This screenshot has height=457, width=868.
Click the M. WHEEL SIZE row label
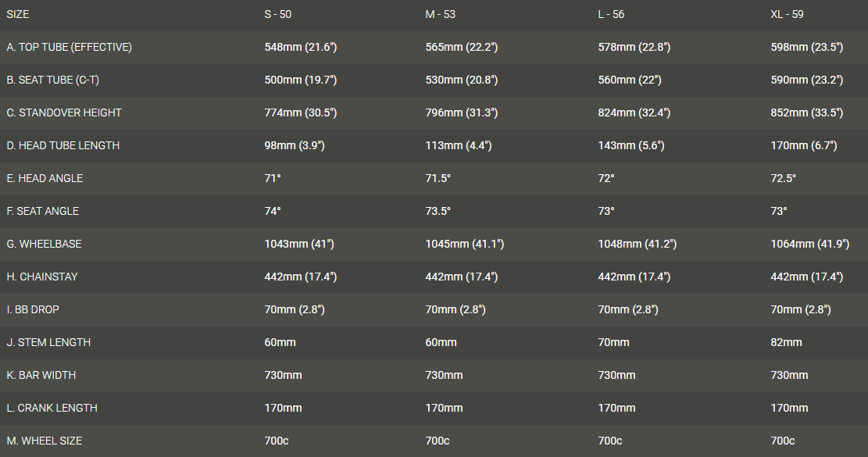[x=45, y=441]
